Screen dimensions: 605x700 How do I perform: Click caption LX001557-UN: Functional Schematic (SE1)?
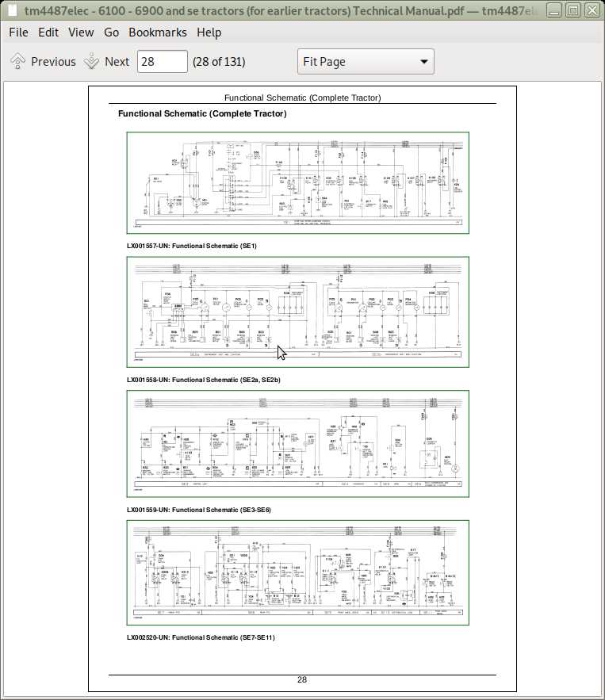point(192,246)
